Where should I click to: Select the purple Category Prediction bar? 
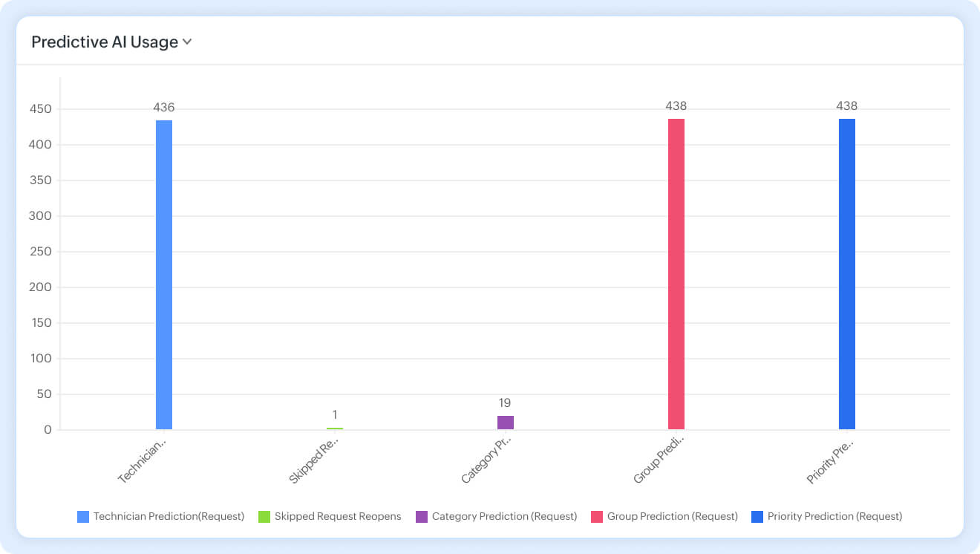tap(506, 423)
